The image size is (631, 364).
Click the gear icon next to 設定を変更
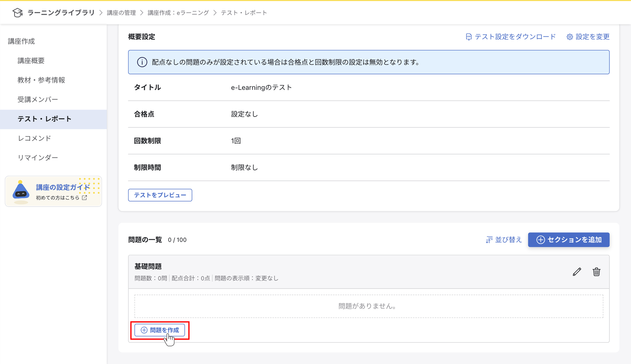[570, 36]
